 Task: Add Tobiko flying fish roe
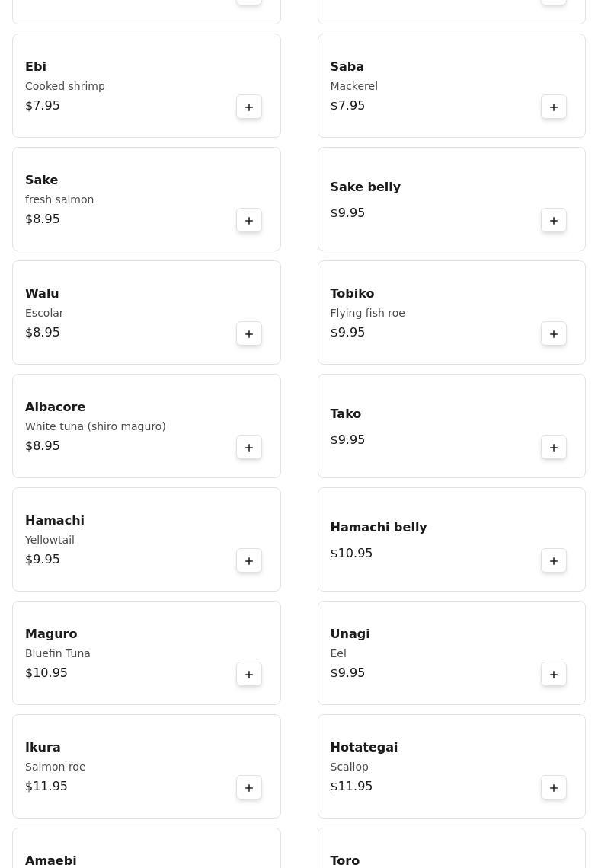[x=554, y=334]
